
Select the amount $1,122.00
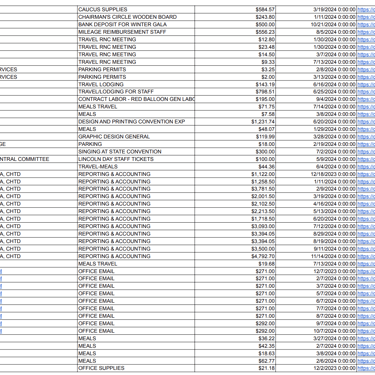pyautogui.click(x=263, y=174)
